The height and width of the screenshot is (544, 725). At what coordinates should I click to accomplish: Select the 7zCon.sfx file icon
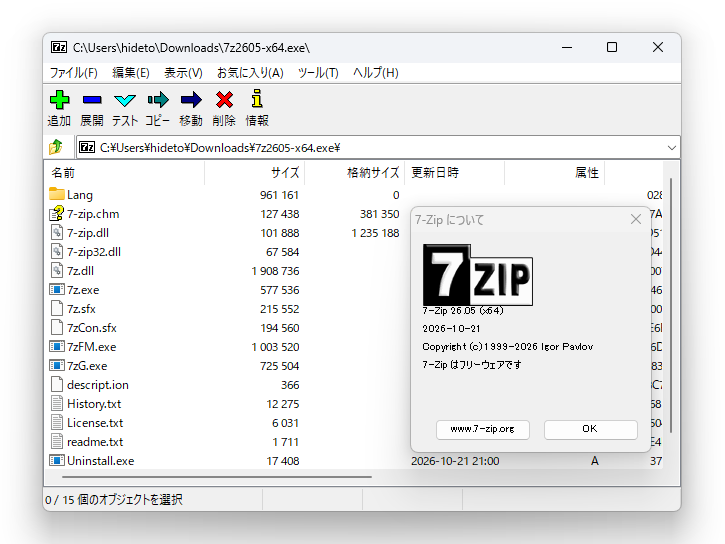tap(56, 327)
